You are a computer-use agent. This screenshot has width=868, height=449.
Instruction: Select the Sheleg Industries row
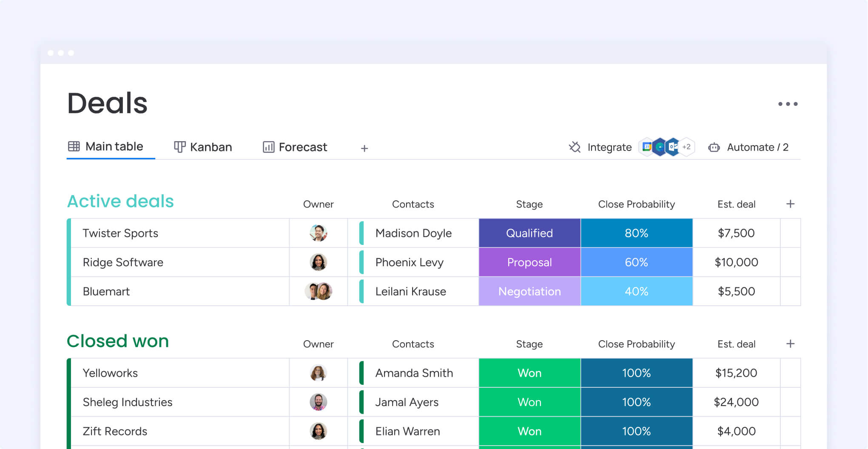coord(127,402)
